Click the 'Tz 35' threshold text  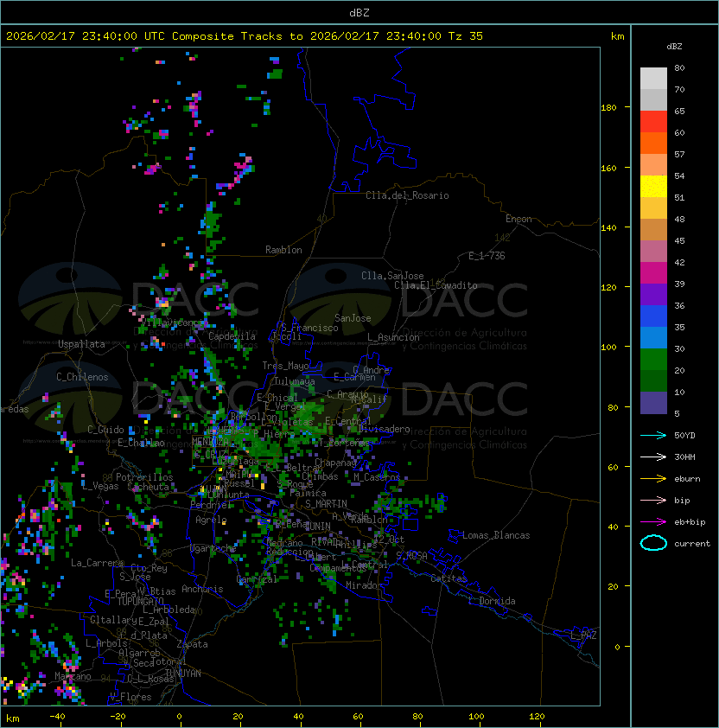[x=466, y=36]
